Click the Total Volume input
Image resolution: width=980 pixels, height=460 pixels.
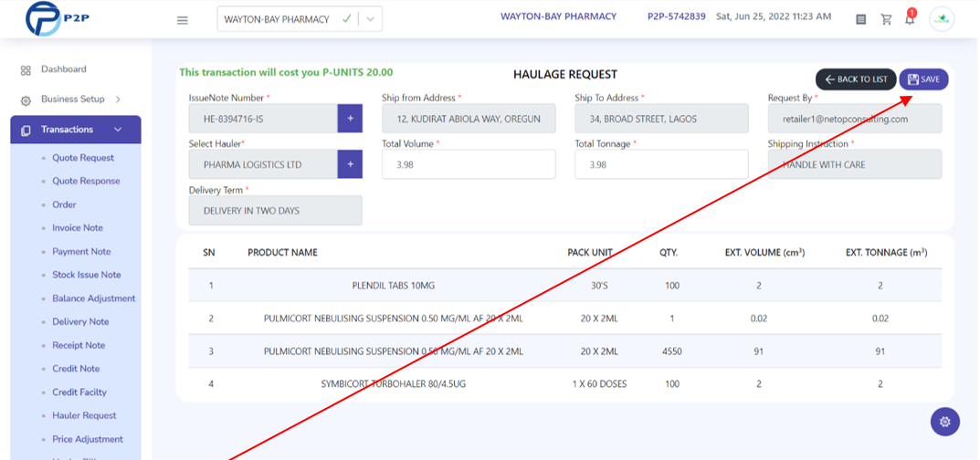click(x=469, y=165)
